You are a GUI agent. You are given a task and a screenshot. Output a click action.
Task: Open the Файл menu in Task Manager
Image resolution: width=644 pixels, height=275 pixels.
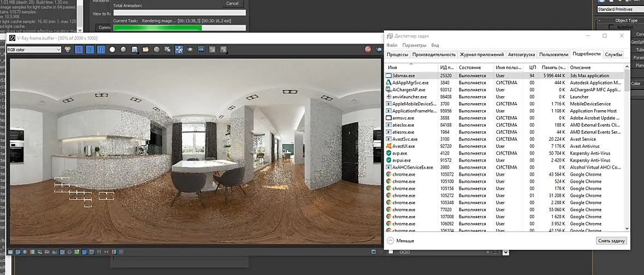coord(392,45)
